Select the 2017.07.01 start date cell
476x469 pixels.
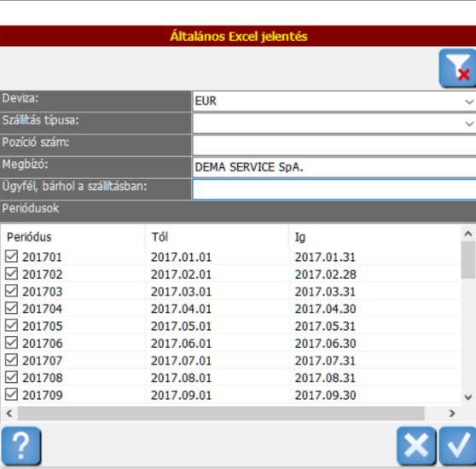click(181, 361)
